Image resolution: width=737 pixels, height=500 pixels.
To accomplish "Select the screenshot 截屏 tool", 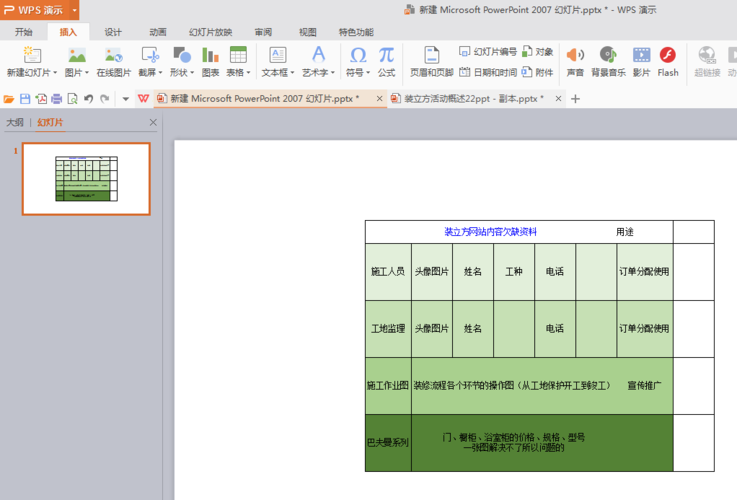I will pos(150,55).
